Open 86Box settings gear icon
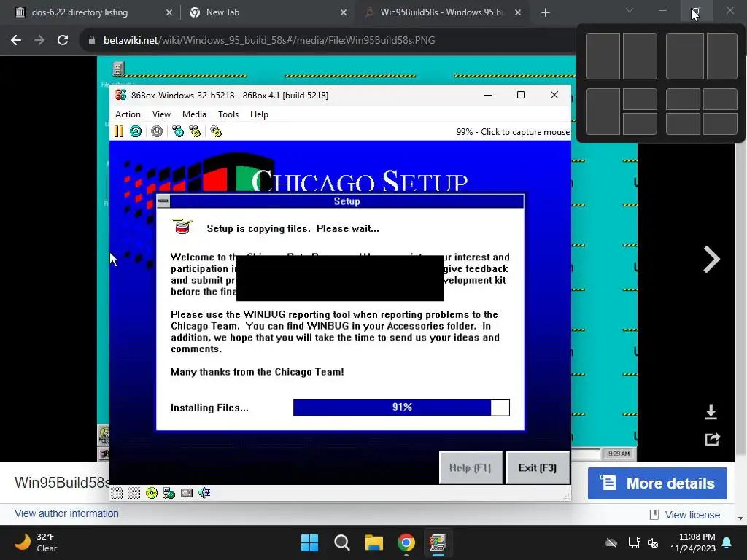This screenshot has height=560, width=747. pyautogui.click(x=216, y=131)
